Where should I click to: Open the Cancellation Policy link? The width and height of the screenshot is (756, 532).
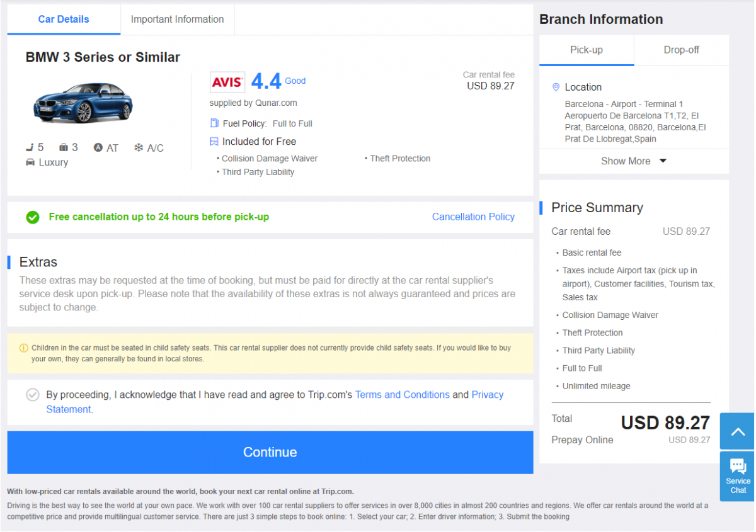point(473,217)
